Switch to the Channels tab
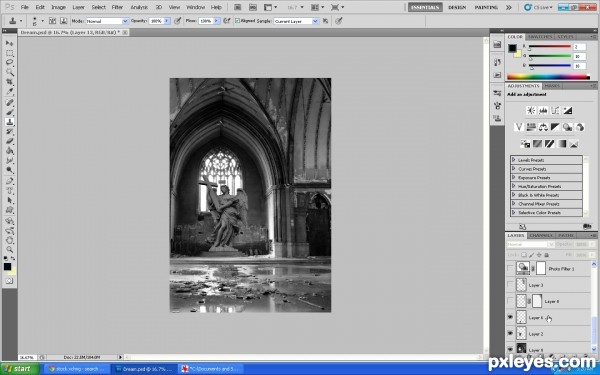Viewport: 600px width, 375px height. point(541,235)
